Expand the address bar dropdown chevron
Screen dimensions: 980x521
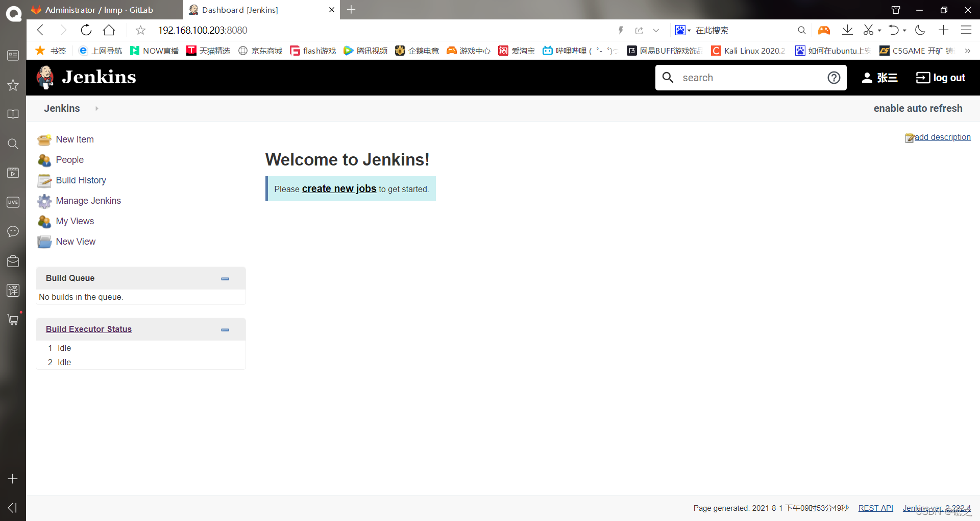pos(656,30)
